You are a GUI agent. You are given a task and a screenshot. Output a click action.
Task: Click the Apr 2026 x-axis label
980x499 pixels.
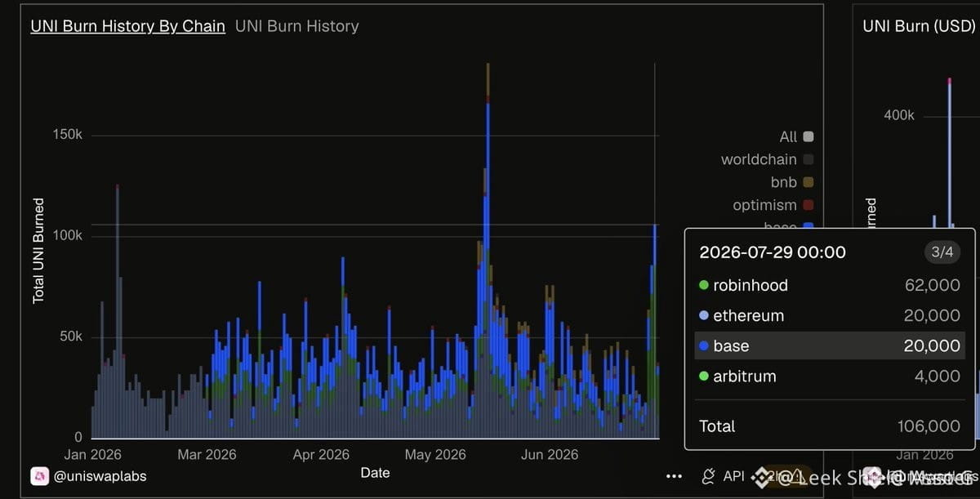(321, 454)
